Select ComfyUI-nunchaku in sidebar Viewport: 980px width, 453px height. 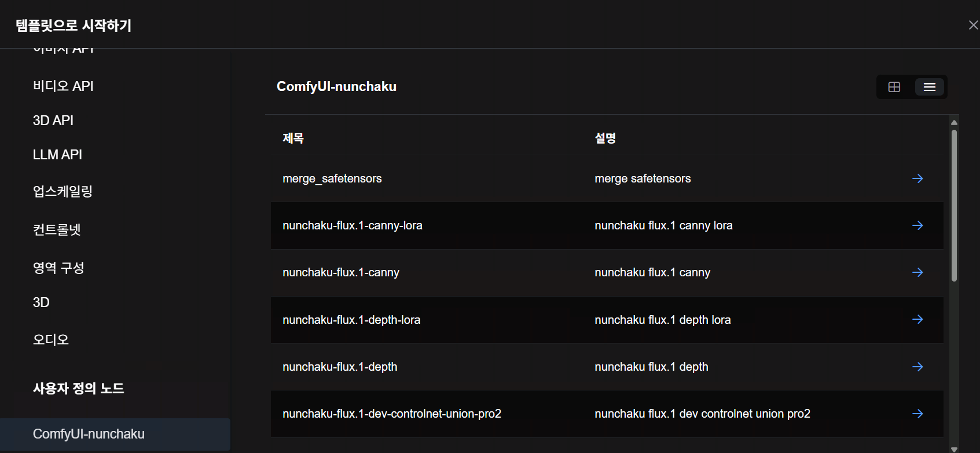point(89,434)
